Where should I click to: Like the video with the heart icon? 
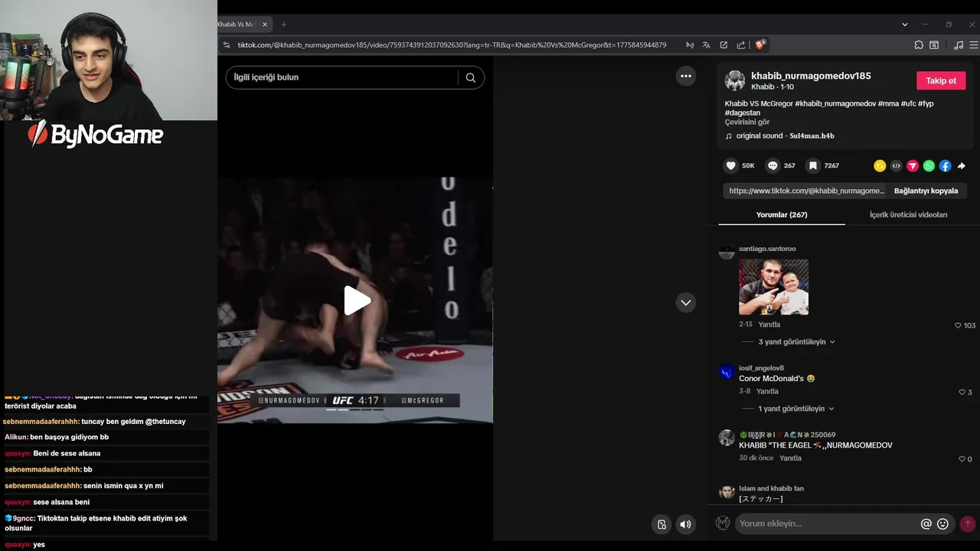(x=731, y=165)
